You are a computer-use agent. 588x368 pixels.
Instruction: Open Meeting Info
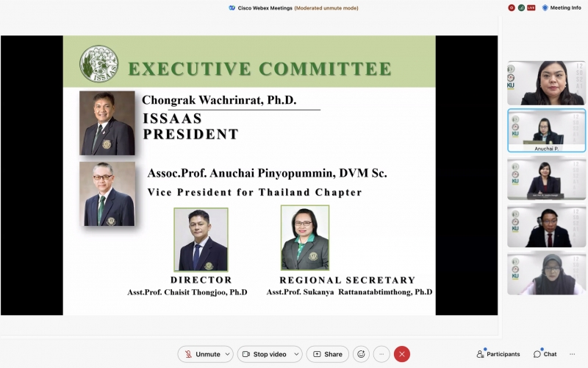tap(561, 7)
